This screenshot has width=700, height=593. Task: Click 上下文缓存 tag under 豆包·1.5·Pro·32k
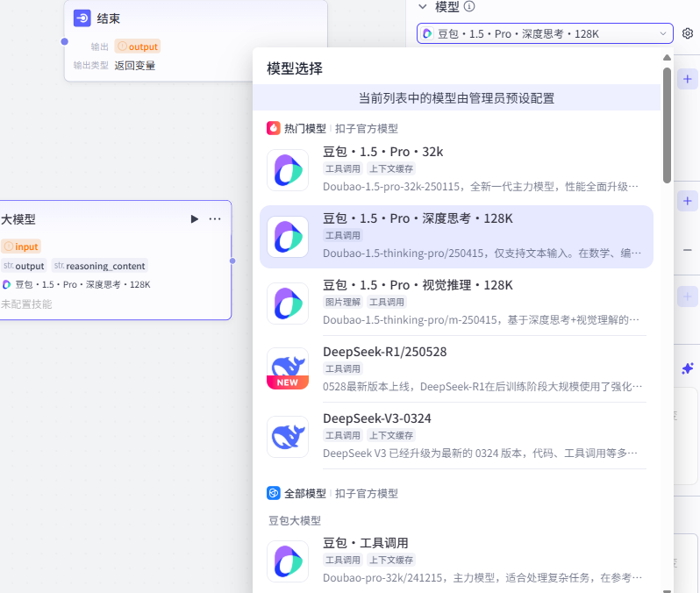pos(391,168)
